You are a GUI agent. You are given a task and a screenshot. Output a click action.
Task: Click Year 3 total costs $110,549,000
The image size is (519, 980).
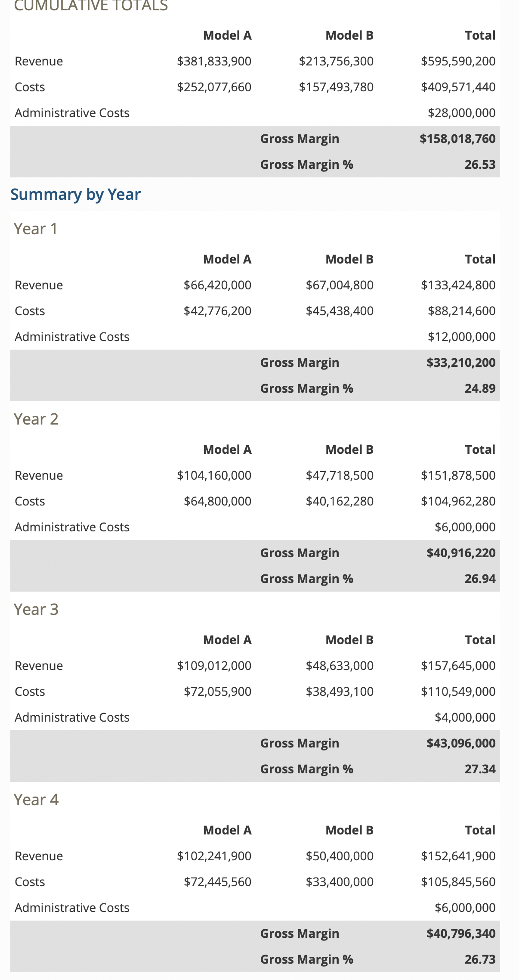[x=458, y=692]
